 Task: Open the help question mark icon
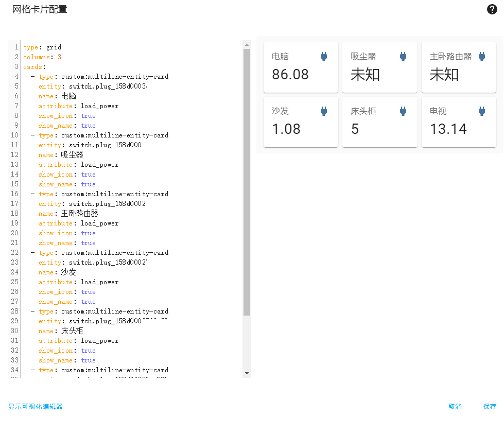tap(492, 9)
